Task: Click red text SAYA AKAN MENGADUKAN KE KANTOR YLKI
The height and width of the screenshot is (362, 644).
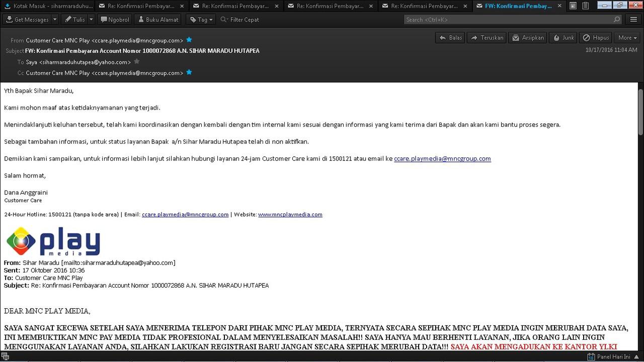Action: 534,347
